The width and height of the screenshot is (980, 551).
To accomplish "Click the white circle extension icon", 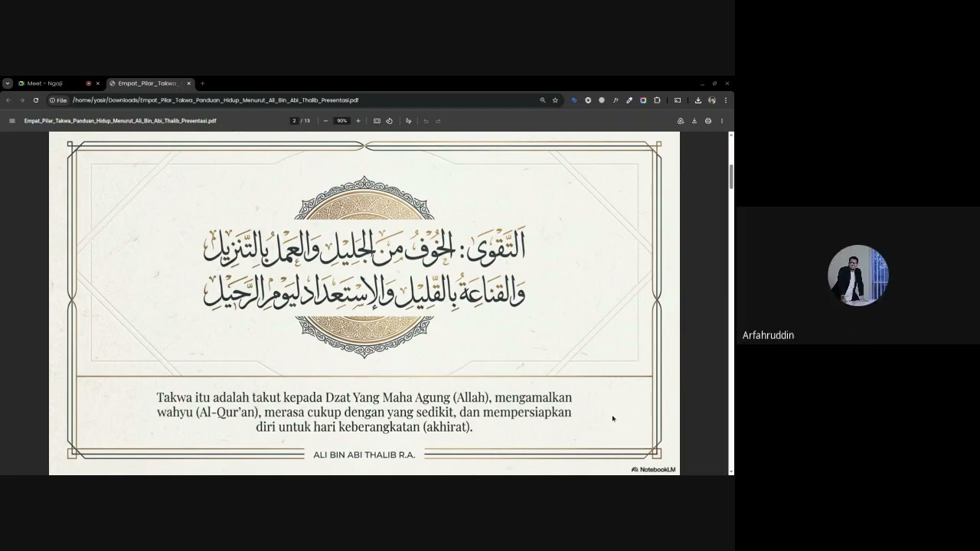I will click(x=588, y=100).
